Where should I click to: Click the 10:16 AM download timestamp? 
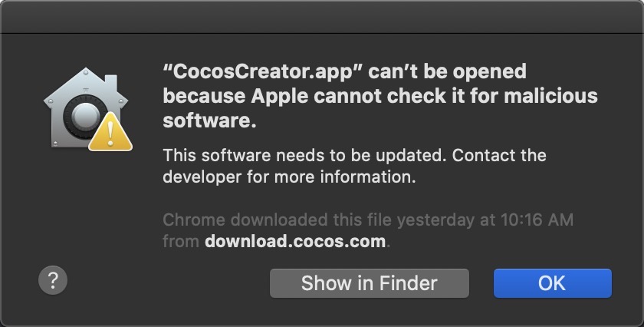pyautogui.click(x=537, y=220)
